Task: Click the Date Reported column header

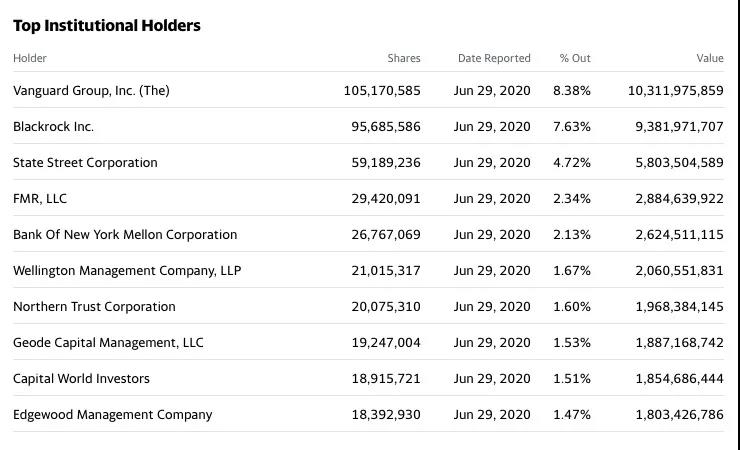Action: click(494, 58)
